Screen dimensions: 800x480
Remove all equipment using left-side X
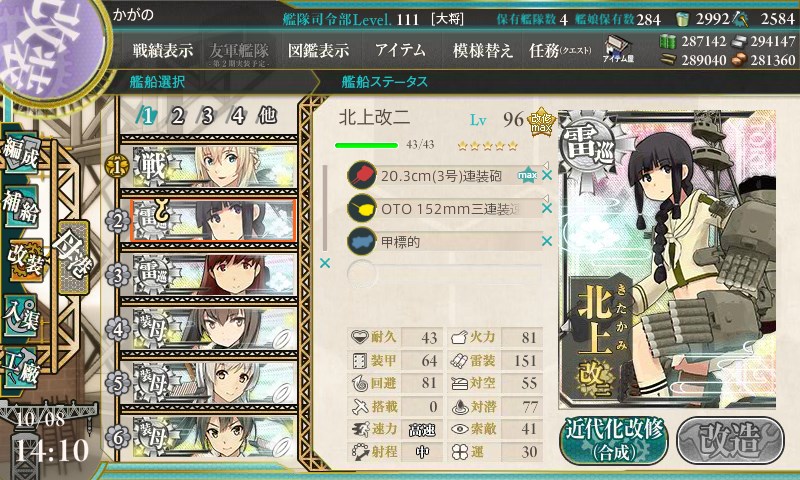tap(324, 263)
